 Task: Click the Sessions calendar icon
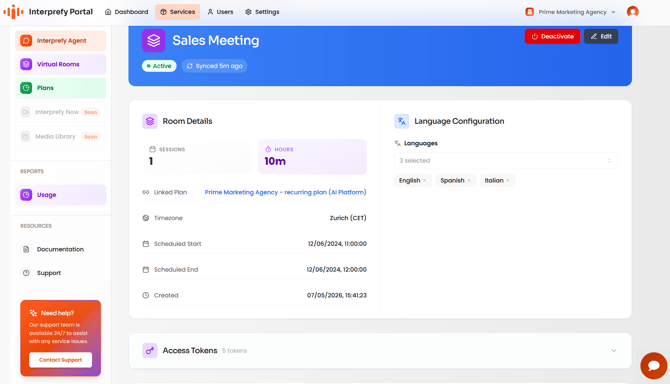click(x=152, y=149)
